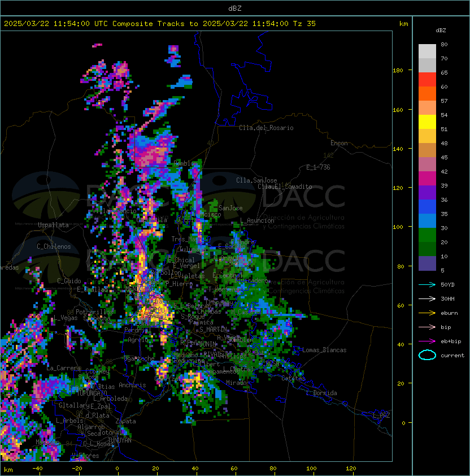Viewport: 470px width, 476px height.
Task: Click the TUPUNGATO map label
Action: [x=92, y=393]
